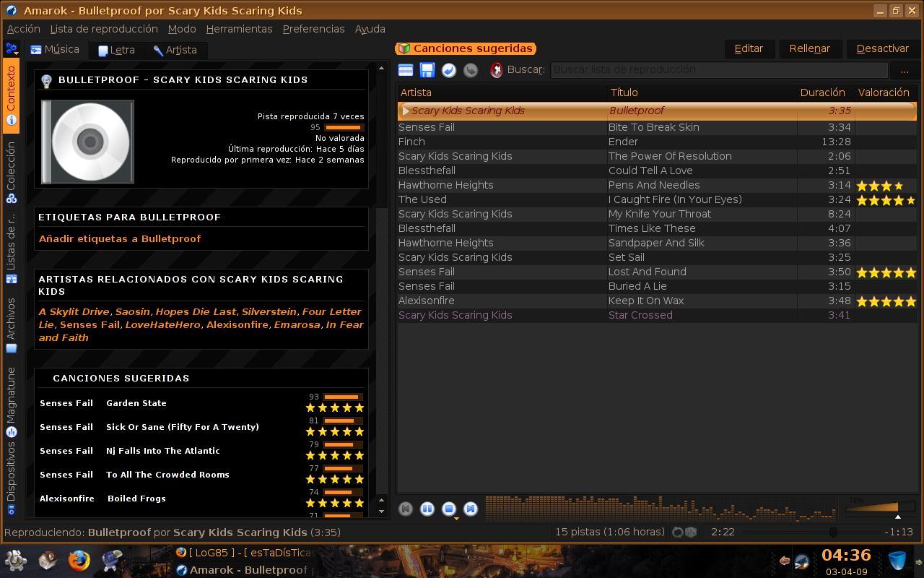Select the Finch - Ender playlist row
This screenshot has width=924, height=578.
(657, 142)
